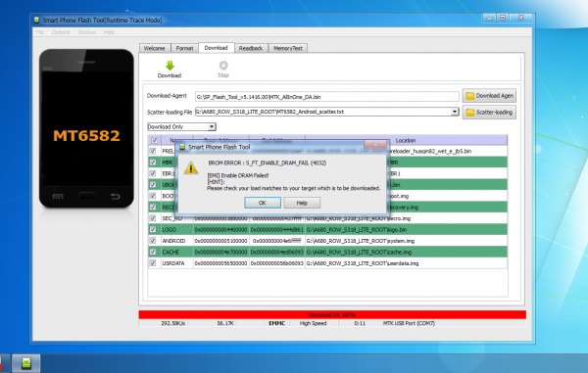Uncheck the LOGO row checkbox

pos(153,229)
